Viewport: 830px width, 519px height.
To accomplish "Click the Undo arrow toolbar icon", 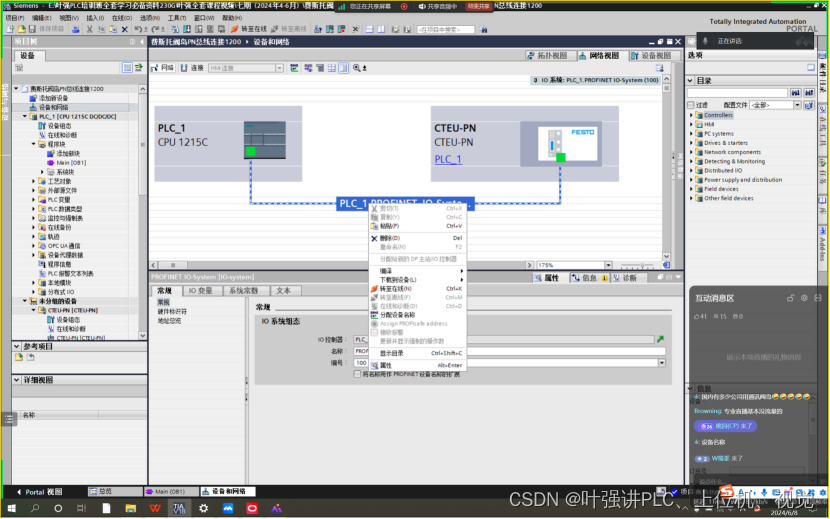I will [x=138, y=29].
